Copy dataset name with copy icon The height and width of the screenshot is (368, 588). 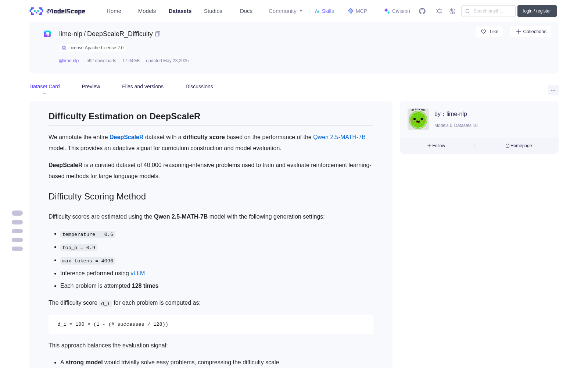158,34
